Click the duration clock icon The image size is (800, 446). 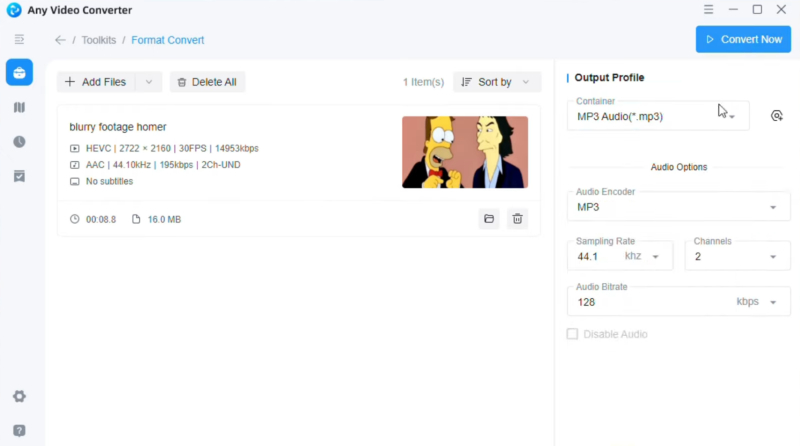[74, 219]
